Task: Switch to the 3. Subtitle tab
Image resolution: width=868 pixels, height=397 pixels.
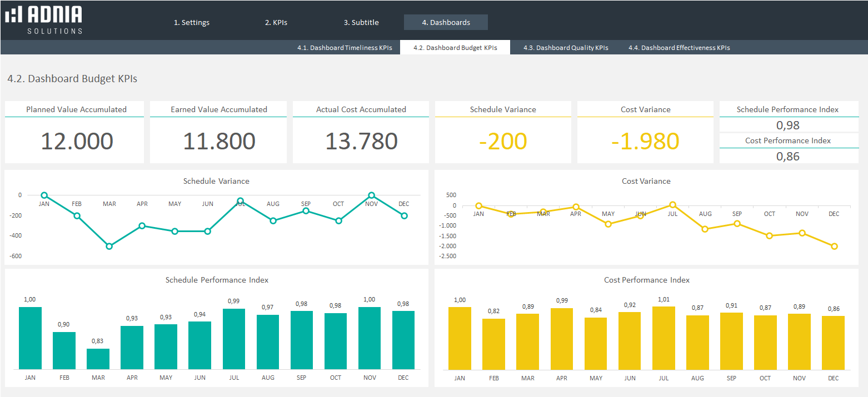Action: [x=361, y=22]
